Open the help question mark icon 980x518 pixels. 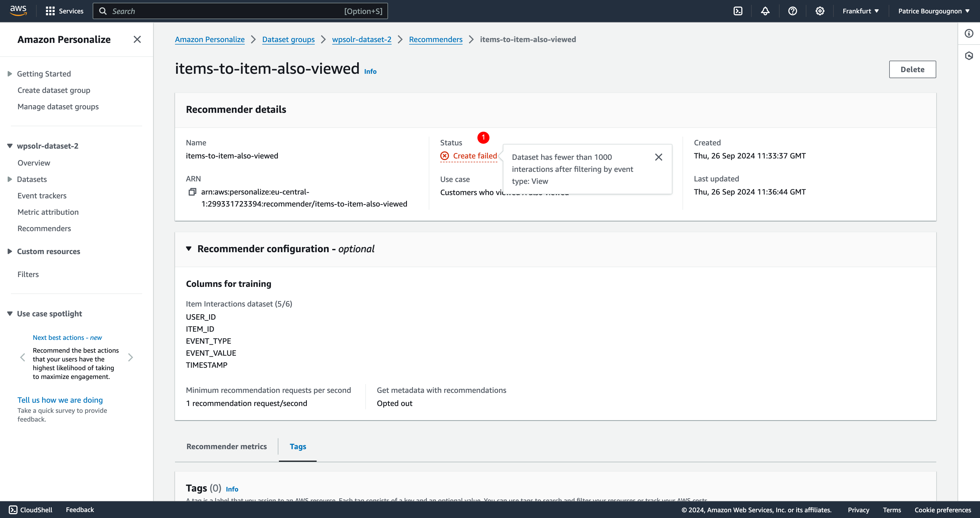(x=792, y=11)
